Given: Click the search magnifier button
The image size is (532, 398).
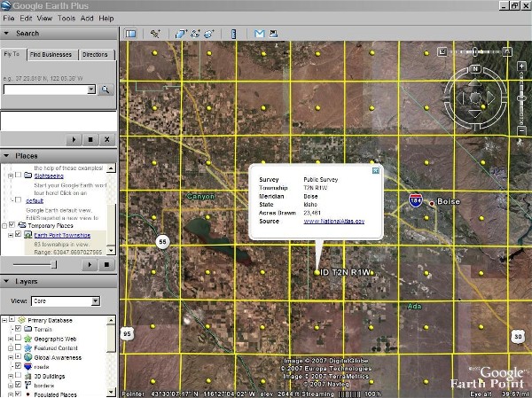Looking at the screenshot, I should coord(105,90).
